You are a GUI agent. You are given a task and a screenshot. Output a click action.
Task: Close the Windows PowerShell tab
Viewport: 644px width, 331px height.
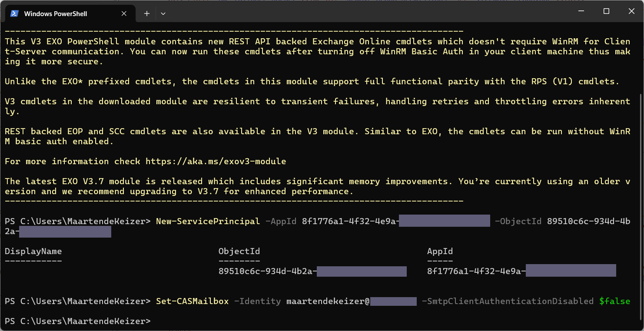tap(124, 13)
